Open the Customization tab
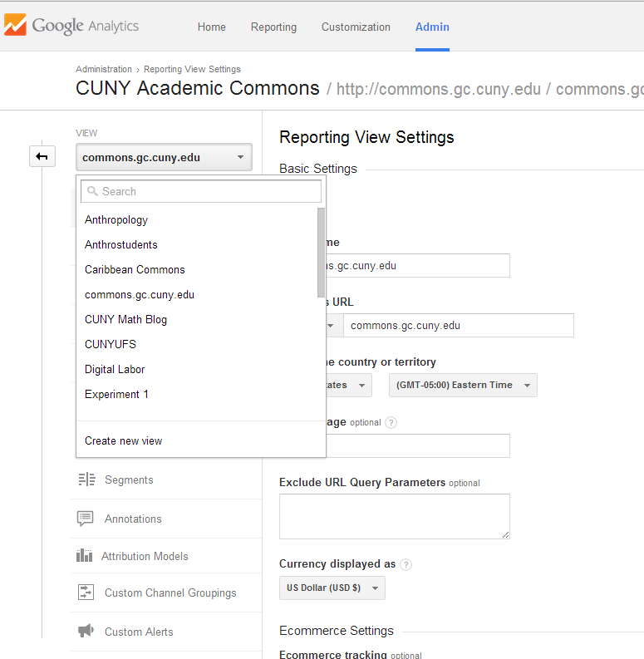644x659 pixels. click(356, 27)
